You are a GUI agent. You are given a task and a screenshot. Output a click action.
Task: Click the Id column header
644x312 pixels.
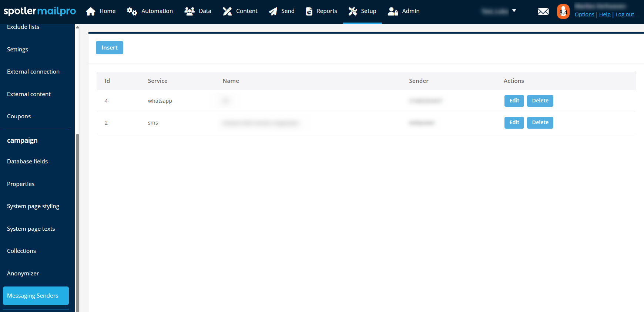107,81
